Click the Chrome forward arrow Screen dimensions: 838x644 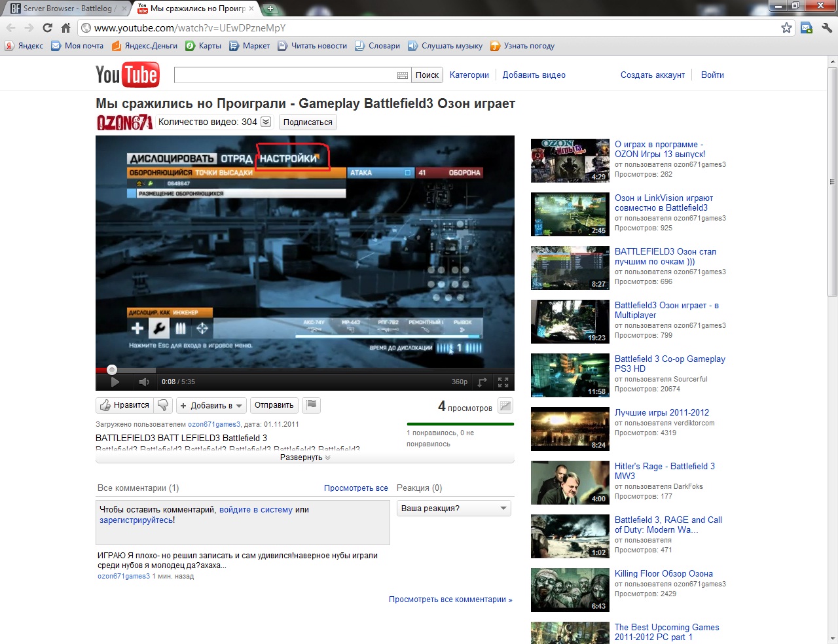coord(29,27)
